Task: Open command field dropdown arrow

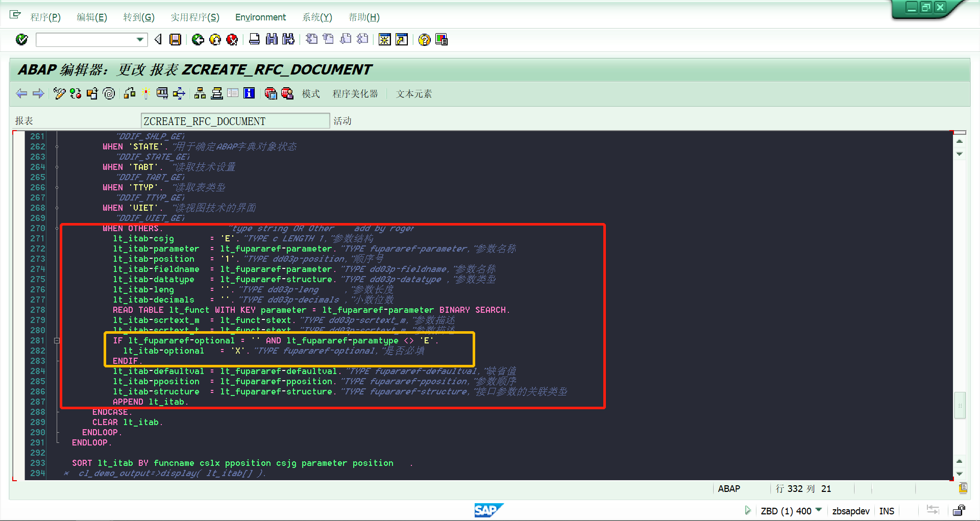Action: tap(140, 39)
